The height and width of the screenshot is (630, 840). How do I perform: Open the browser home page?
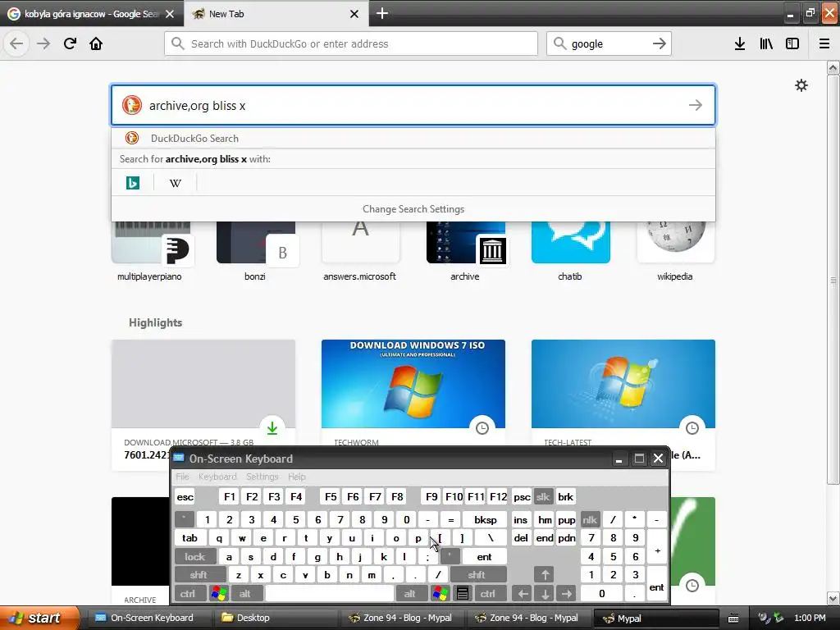(96, 43)
